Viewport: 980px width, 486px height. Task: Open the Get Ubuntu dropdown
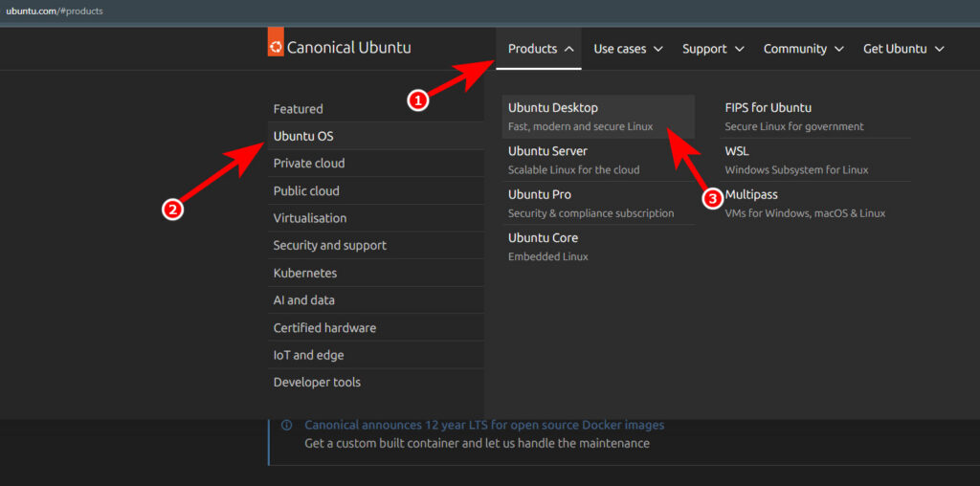(903, 49)
